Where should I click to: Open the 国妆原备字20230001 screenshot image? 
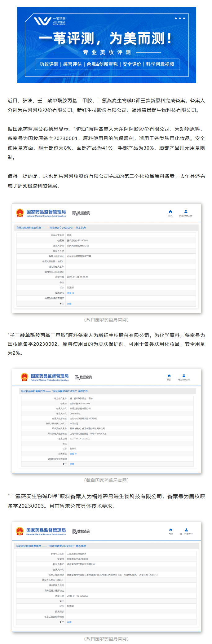point(106,258)
